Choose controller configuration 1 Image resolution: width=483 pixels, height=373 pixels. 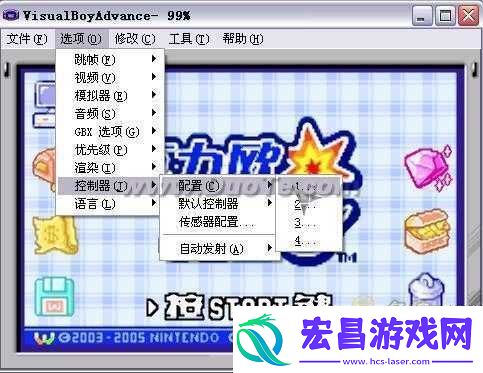pyautogui.click(x=309, y=187)
